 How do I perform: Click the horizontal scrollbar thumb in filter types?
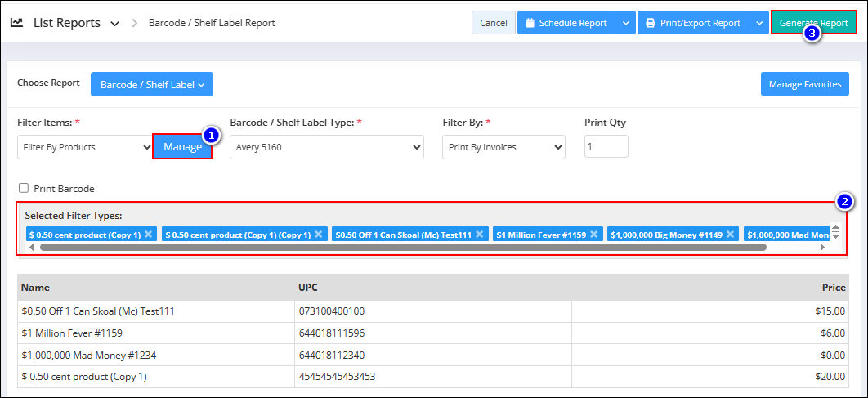click(403, 248)
